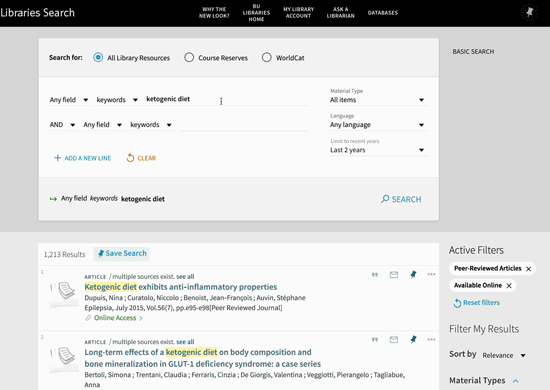This screenshot has height=390, width=550.
Task: Open Language Any language dropdown
Action: pyautogui.click(x=378, y=125)
